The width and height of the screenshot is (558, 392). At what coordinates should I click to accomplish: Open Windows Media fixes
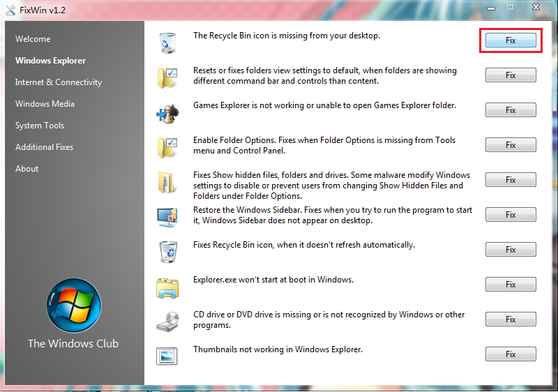click(x=45, y=104)
